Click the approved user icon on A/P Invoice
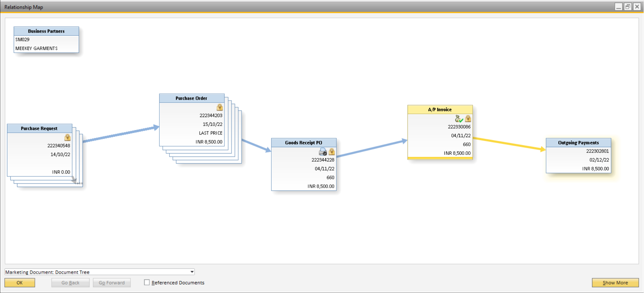 (x=459, y=119)
